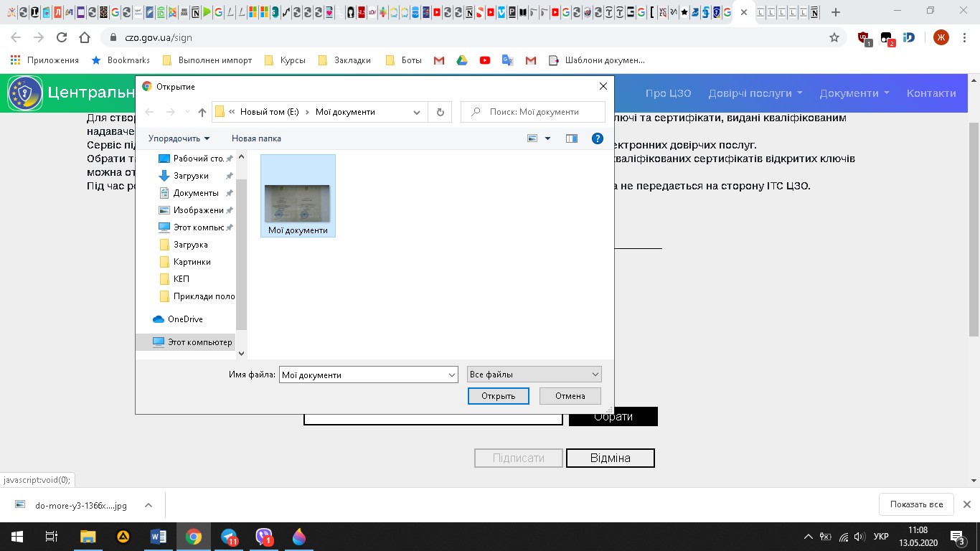Screen dimensions: 980x551
Task: Open the file name combo box dropdown
Action: coord(452,375)
